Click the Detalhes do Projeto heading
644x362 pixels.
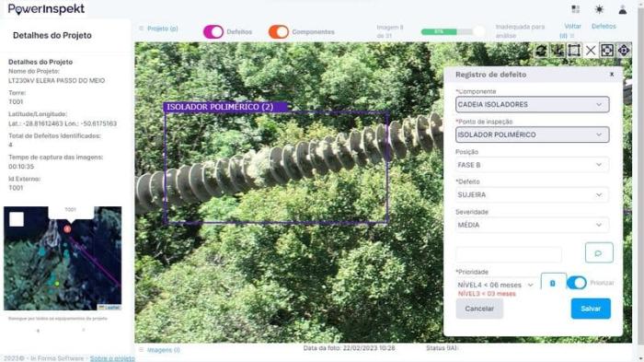[x=52, y=35]
